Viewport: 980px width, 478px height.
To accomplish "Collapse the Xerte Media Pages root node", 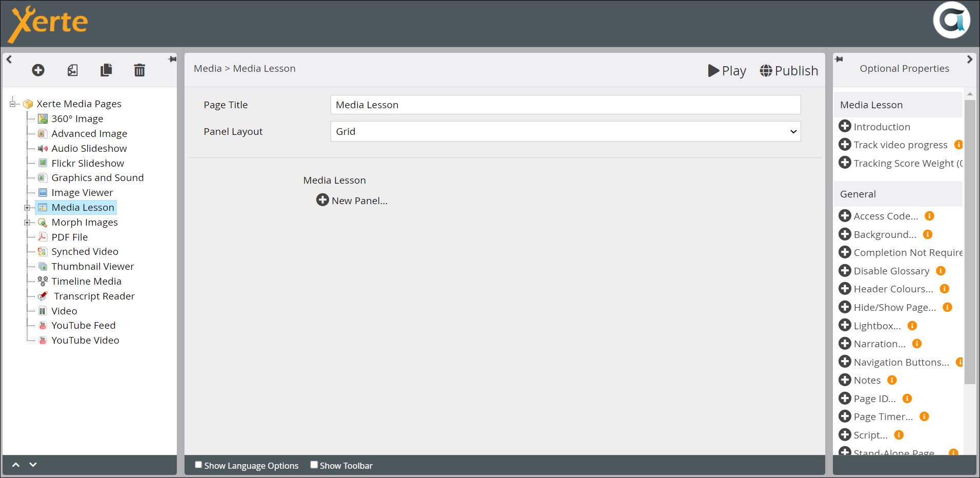I will pyautogui.click(x=12, y=104).
